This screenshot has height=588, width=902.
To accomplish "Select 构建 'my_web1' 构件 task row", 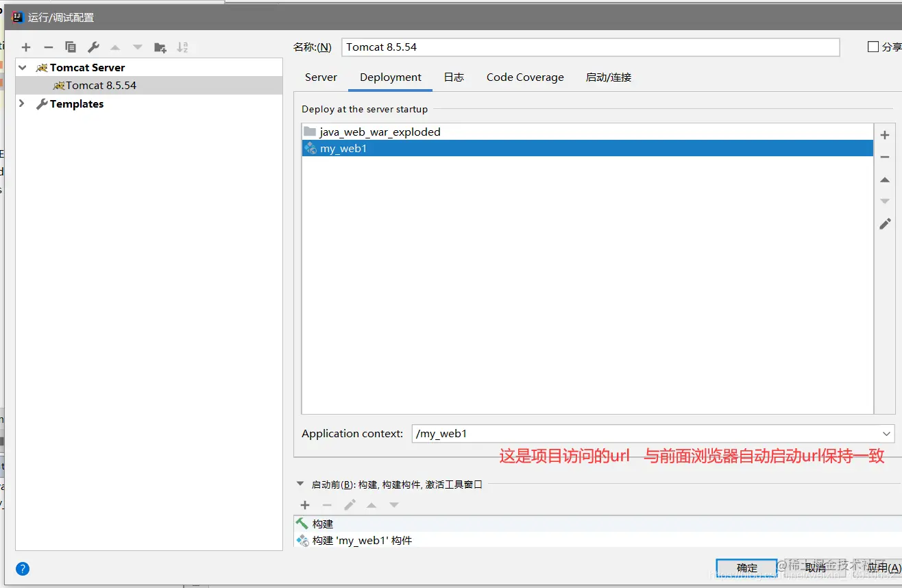I will point(598,540).
